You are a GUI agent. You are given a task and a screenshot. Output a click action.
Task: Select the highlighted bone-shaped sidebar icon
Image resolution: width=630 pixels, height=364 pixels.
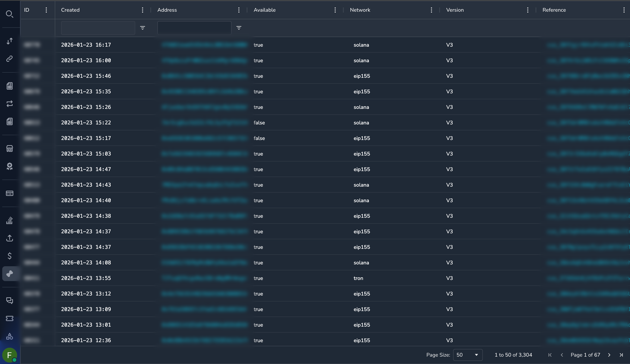9,273
